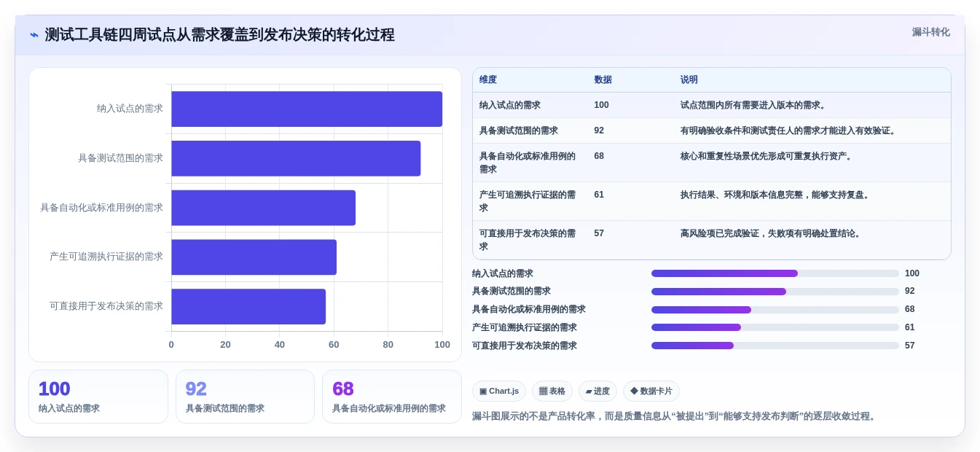Image resolution: width=980 pixels, height=452 pixels.
Task: Click the progress bar for 具备测试范围的需求
Action: pyautogui.click(x=775, y=292)
